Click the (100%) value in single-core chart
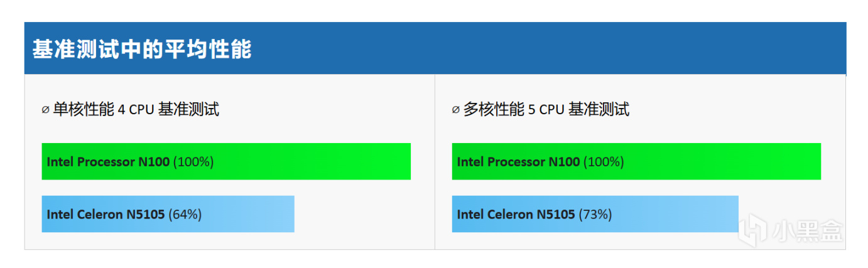This screenshot has width=868, height=268. pos(193,162)
